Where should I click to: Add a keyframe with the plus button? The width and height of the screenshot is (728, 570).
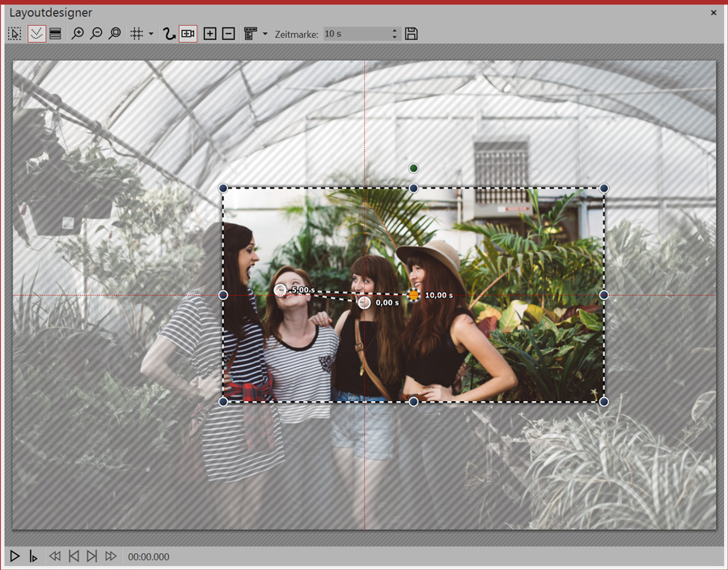210,34
